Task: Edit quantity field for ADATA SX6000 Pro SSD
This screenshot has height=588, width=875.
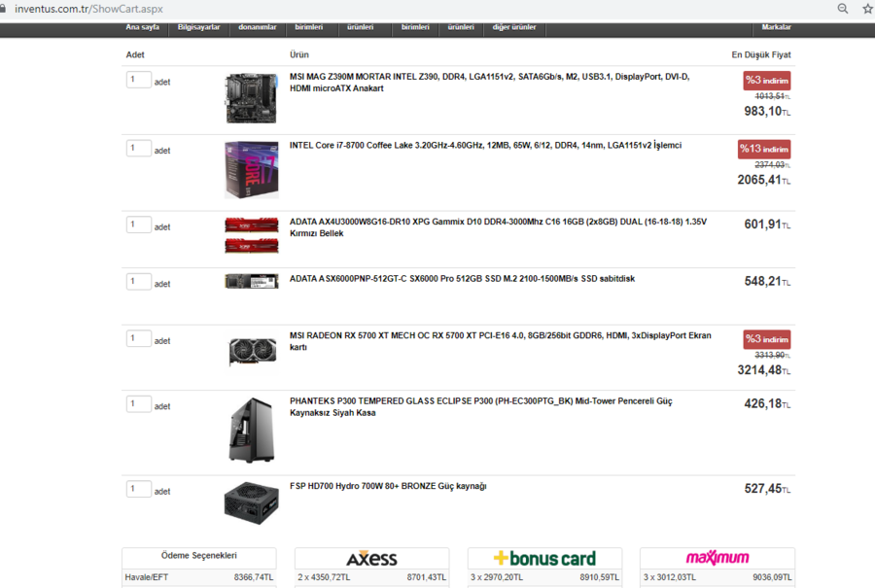Action: pyautogui.click(x=138, y=282)
